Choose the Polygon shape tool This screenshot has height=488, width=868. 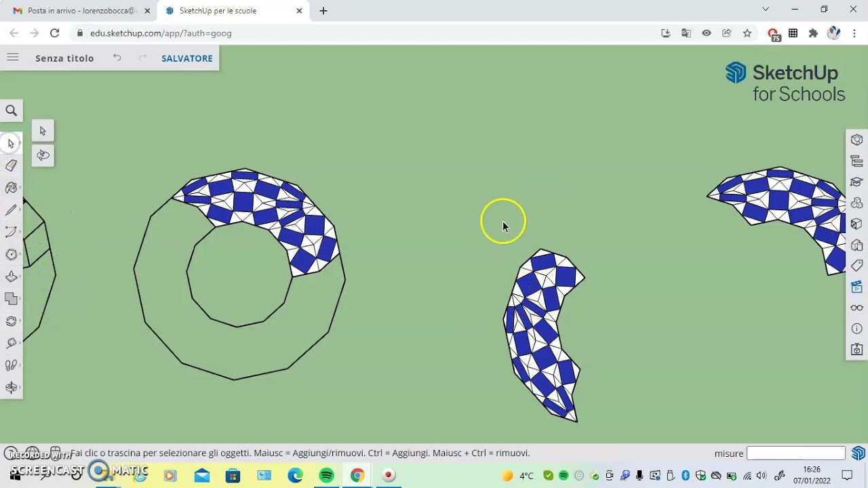(x=12, y=254)
